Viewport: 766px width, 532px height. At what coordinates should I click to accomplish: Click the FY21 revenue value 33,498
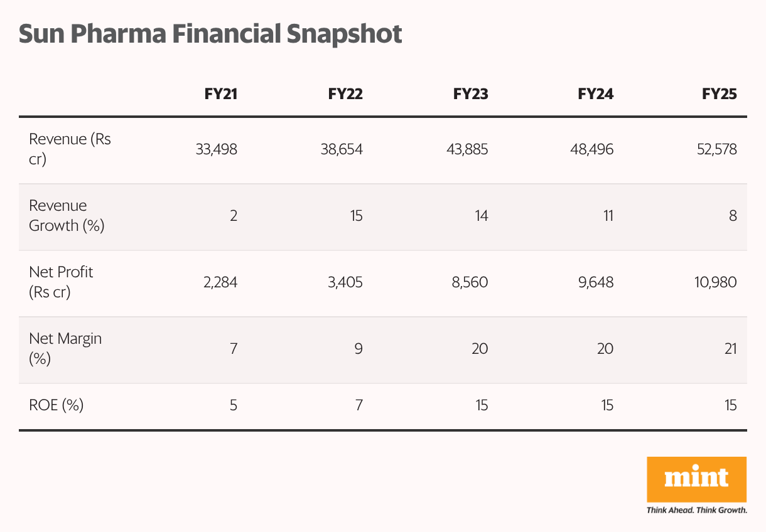pyautogui.click(x=217, y=149)
